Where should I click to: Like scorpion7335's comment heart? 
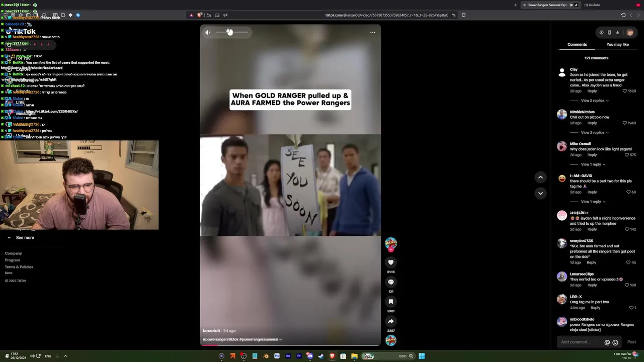(628, 262)
